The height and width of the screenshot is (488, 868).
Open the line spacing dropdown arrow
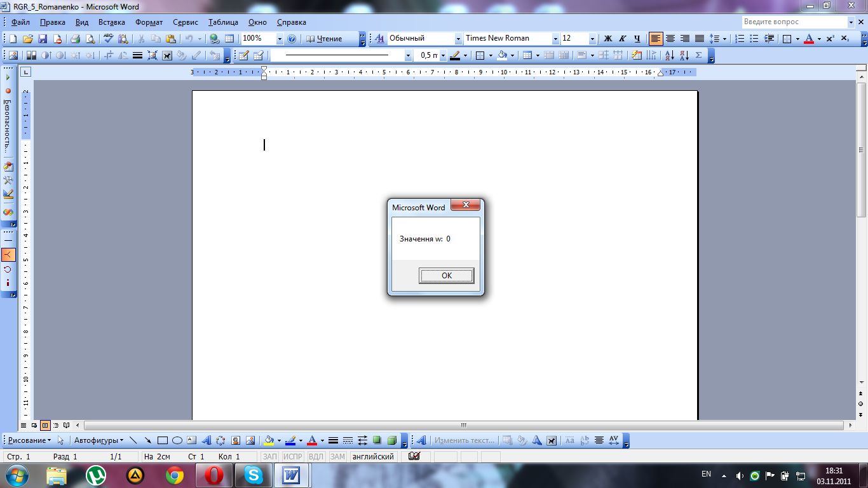click(x=724, y=39)
